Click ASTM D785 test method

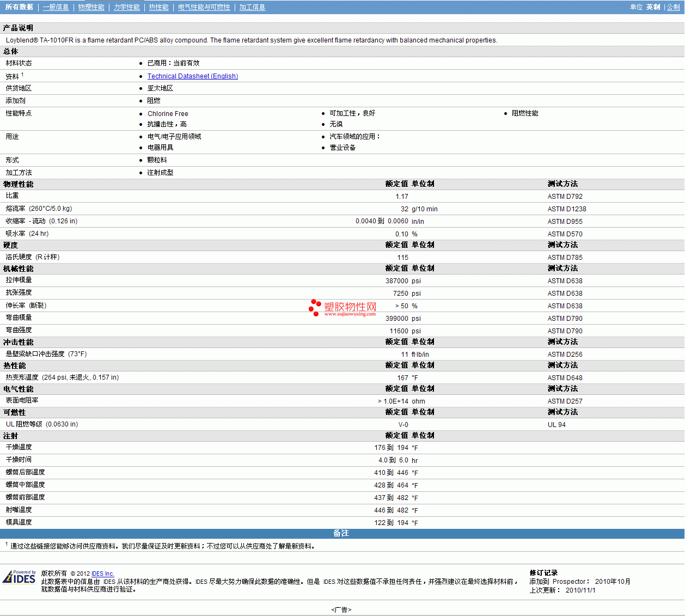565,258
